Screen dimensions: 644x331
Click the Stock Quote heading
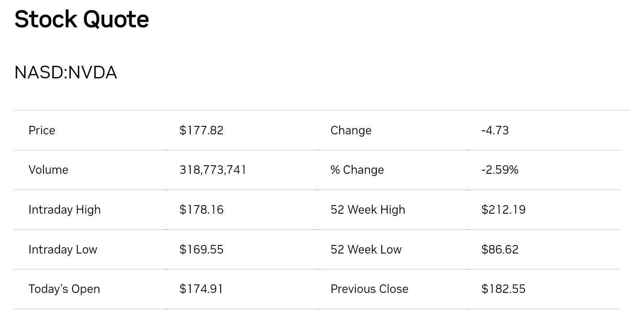pos(81,20)
